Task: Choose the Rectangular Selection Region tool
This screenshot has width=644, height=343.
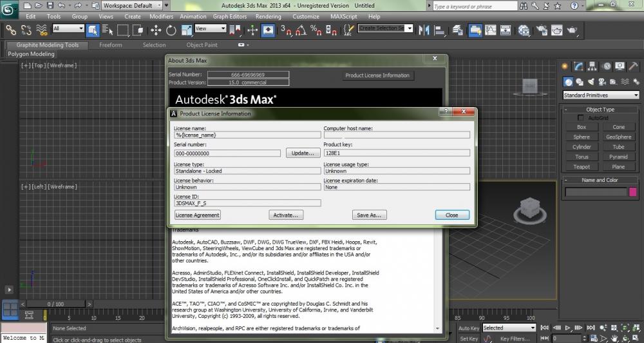Action: [123, 30]
